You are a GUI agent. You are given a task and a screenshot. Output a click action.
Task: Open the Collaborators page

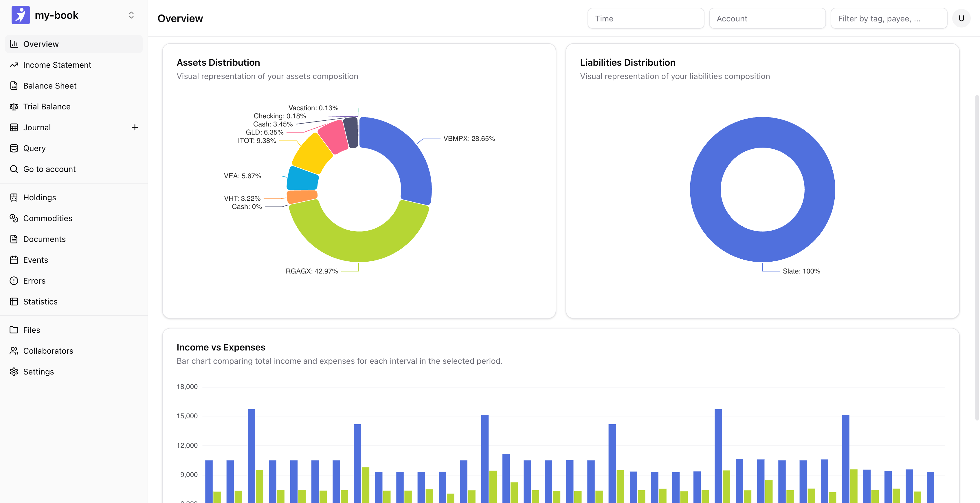pos(48,351)
